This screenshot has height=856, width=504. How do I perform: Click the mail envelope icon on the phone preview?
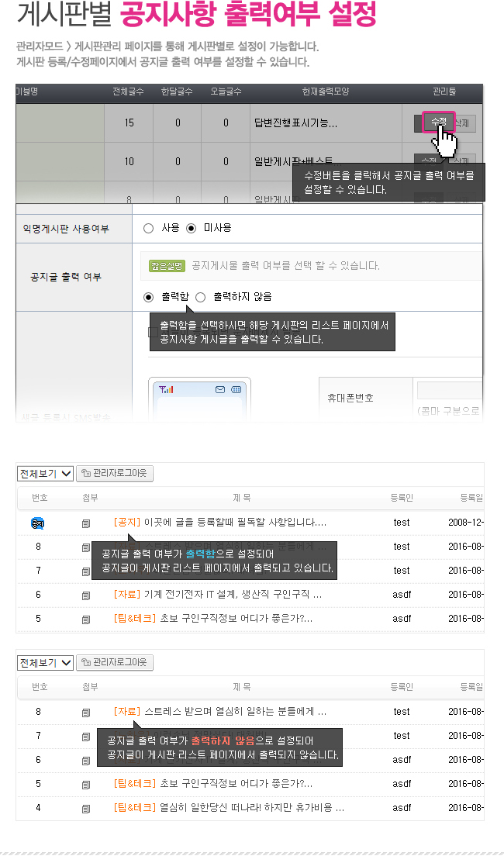point(220,389)
